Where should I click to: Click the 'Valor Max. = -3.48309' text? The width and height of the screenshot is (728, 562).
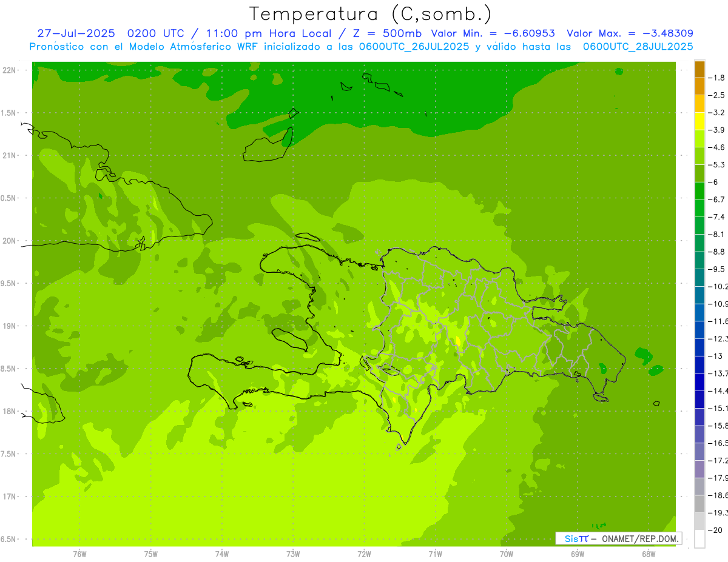click(630, 33)
